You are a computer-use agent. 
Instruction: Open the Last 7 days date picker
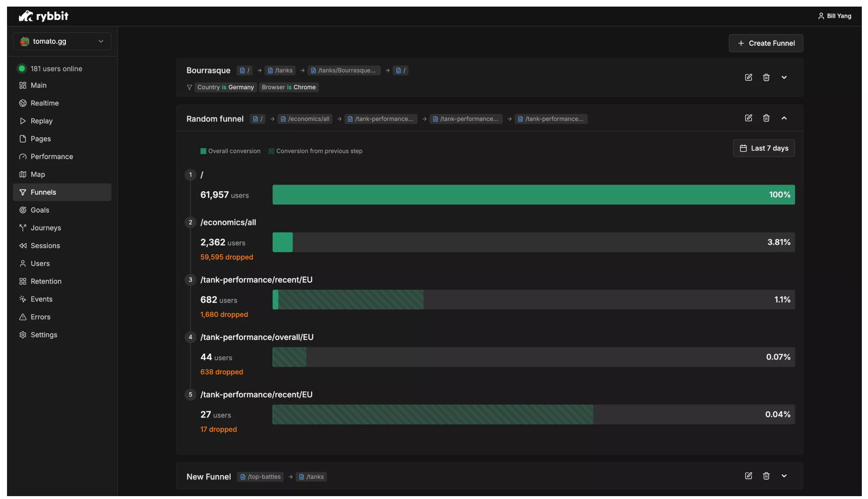point(763,148)
